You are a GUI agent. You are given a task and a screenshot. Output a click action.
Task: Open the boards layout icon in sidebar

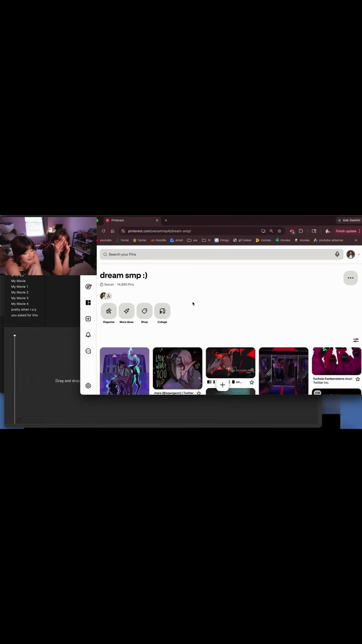(x=88, y=303)
